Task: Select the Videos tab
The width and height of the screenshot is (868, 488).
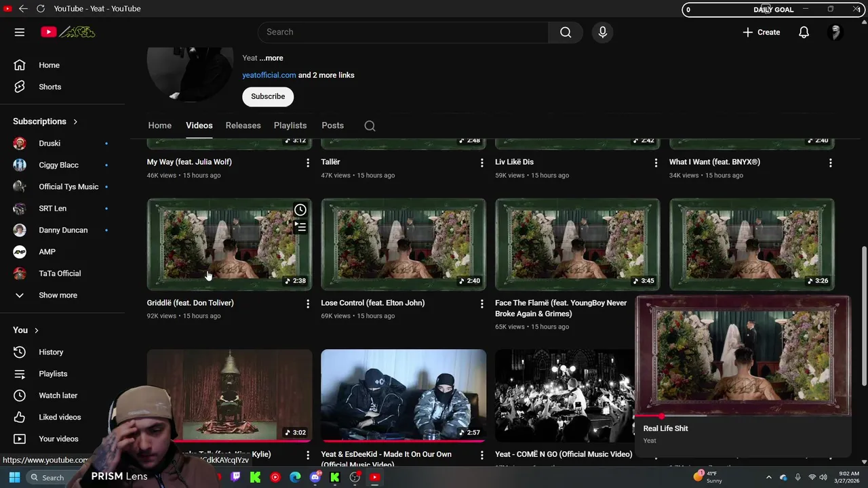Action: tap(199, 125)
